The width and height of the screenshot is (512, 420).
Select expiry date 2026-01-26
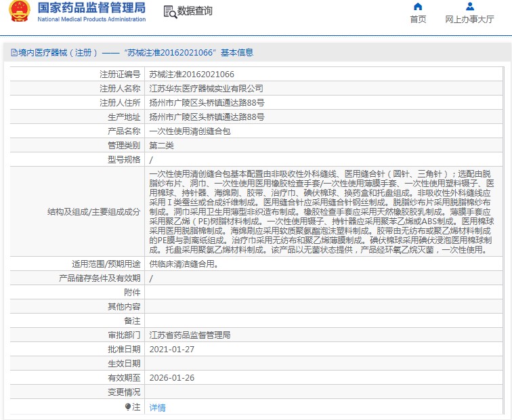click(x=172, y=378)
